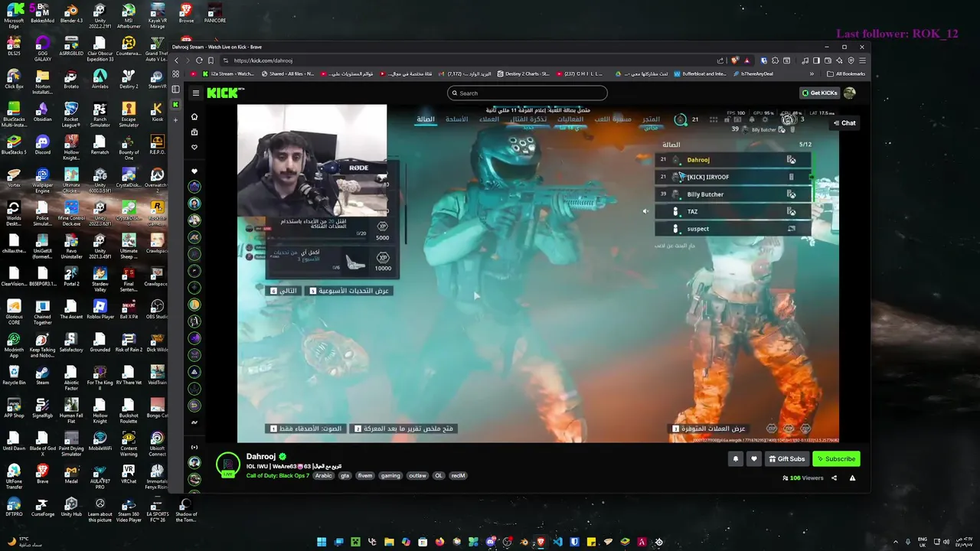Open the Wallpaper Engine desktop shortcut
The width and height of the screenshot is (980, 551).
(43, 179)
